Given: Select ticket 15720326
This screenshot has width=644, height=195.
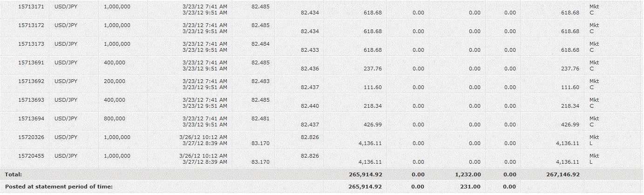Looking at the screenshot, I should 31,137.
